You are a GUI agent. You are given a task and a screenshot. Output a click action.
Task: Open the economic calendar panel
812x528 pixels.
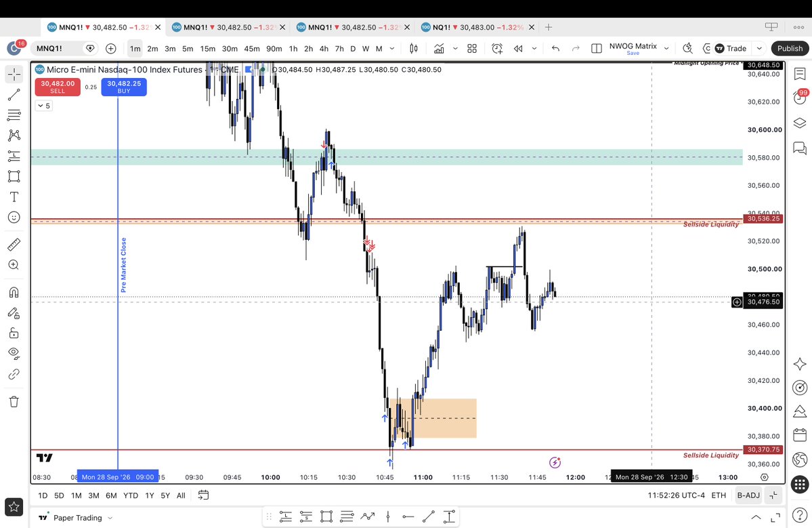tap(800, 434)
